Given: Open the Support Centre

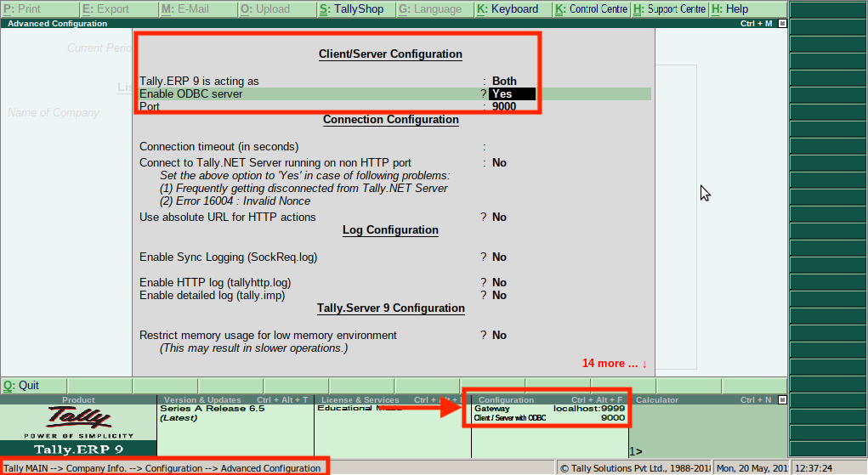Looking at the screenshot, I should [670, 8].
